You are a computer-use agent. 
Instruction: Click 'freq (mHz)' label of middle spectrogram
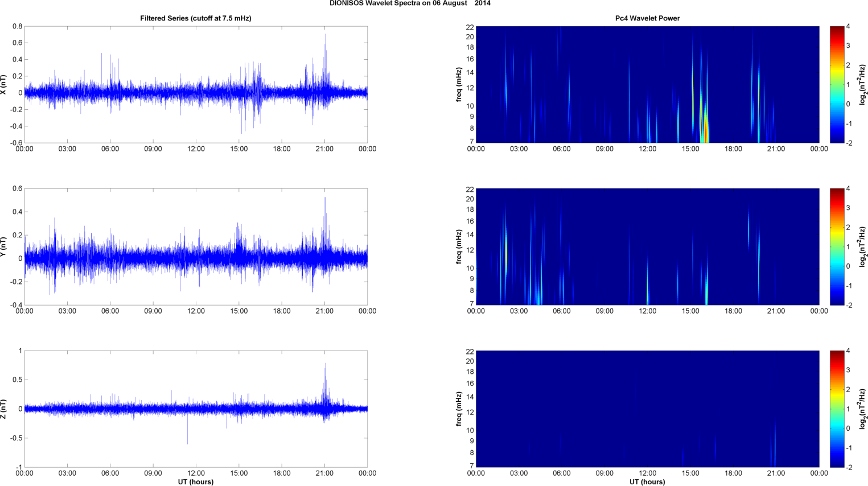click(x=459, y=246)
